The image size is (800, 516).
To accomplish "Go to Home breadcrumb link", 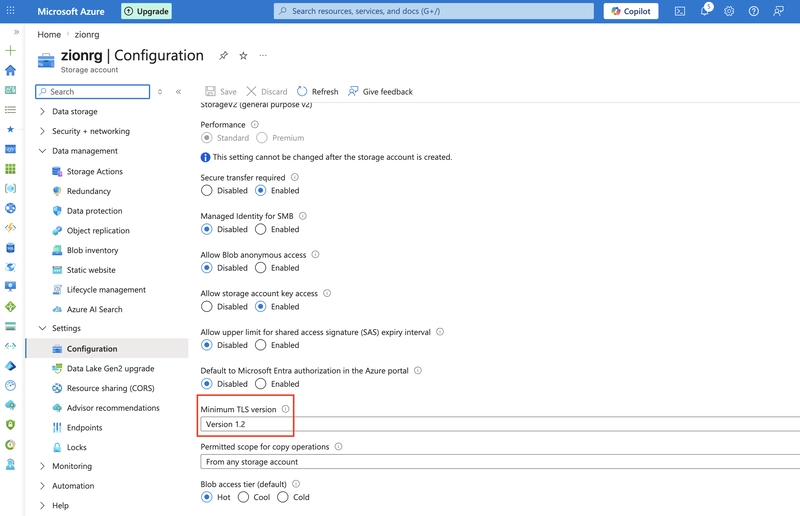I will click(49, 34).
